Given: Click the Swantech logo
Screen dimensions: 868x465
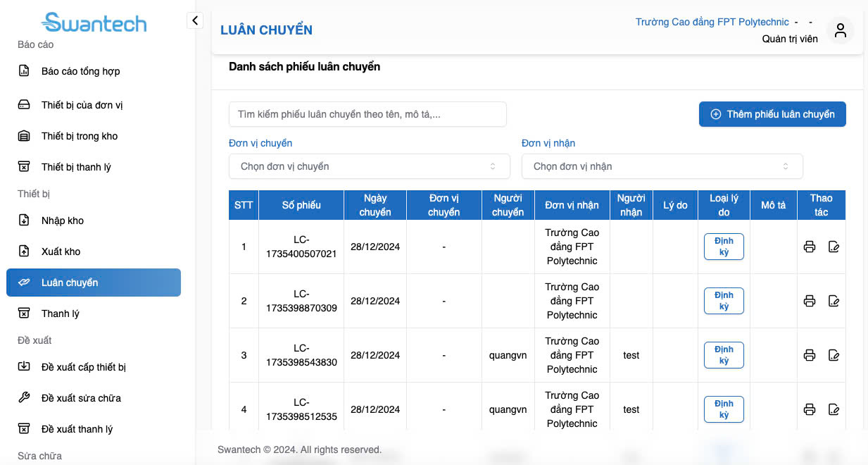Looking at the screenshot, I should tap(94, 23).
